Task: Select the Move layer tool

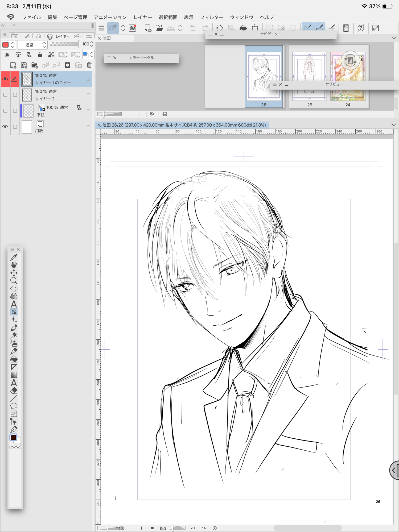Action: [x=14, y=273]
